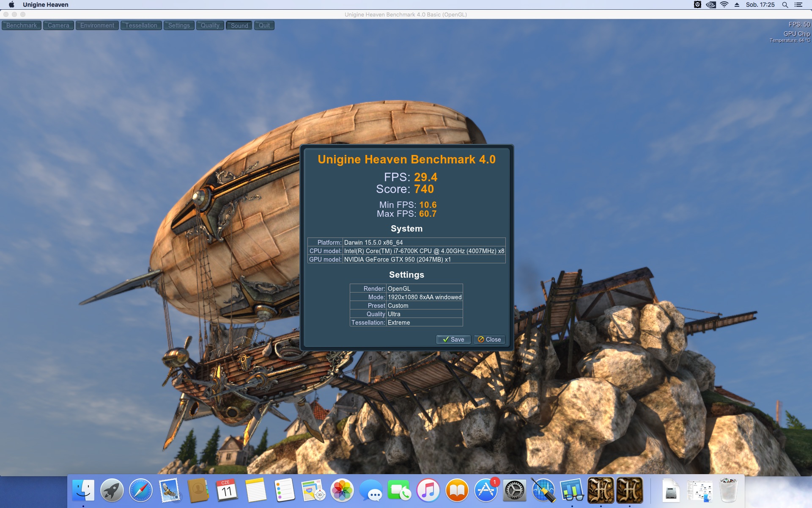Open App Store with update badge

(486, 491)
